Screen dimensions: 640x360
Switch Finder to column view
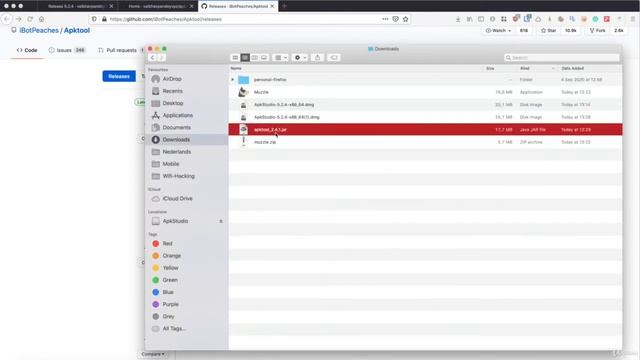pyautogui.click(x=254, y=58)
